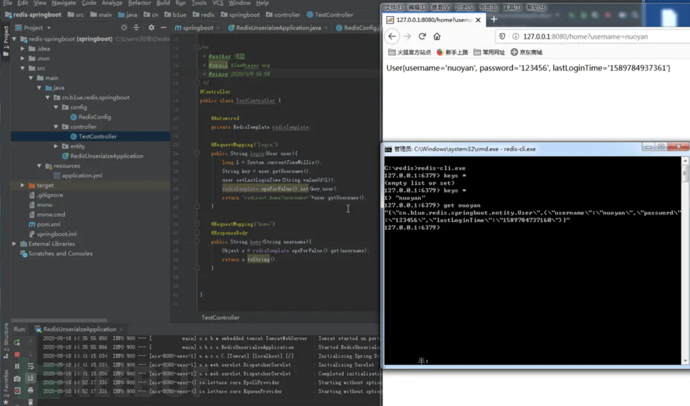Click the browser address bar URL

(585, 36)
